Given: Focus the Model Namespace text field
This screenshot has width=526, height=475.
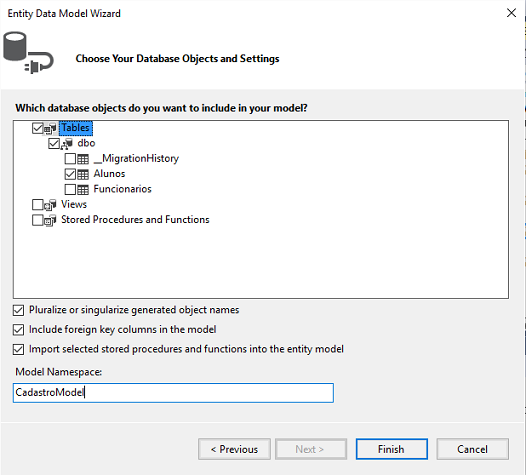Looking at the screenshot, I should (x=173, y=392).
